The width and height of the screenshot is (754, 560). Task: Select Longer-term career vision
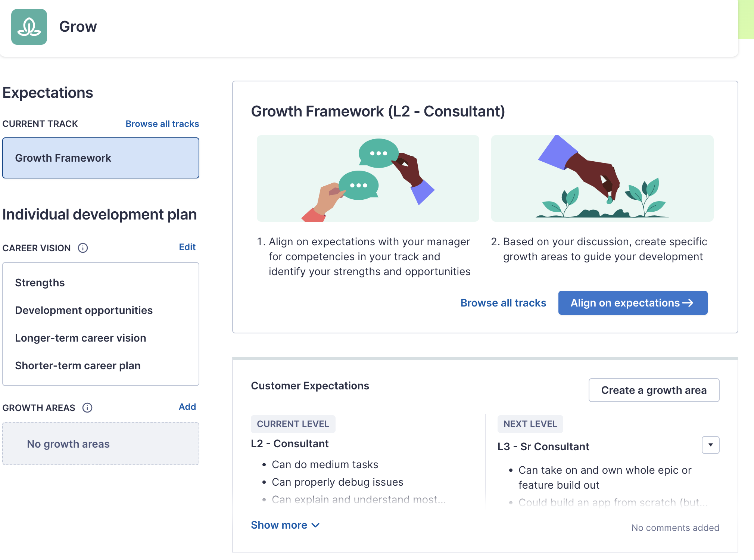pyautogui.click(x=80, y=338)
